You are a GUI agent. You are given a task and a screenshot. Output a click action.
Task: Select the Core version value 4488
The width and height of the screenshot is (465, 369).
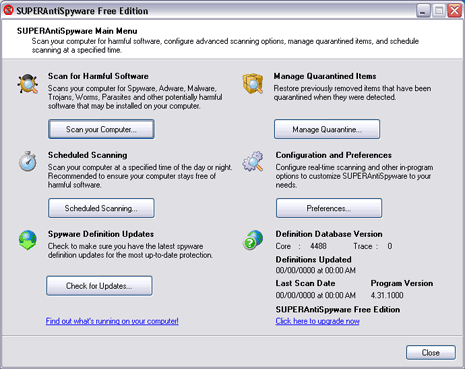[x=318, y=246]
